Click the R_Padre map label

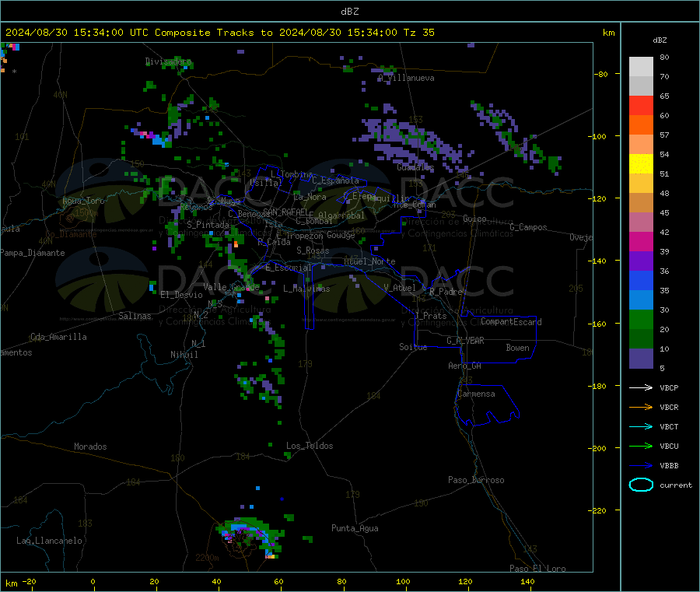pos(446,292)
